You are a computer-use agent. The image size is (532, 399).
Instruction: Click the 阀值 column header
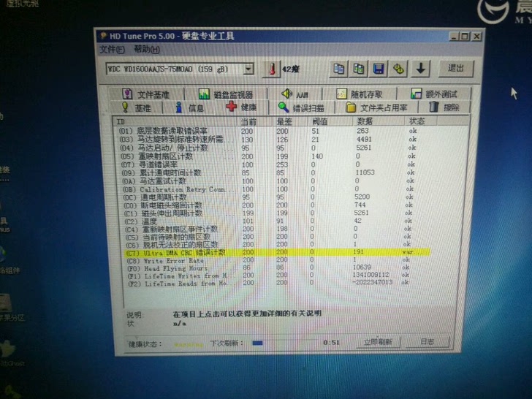click(x=331, y=121)
